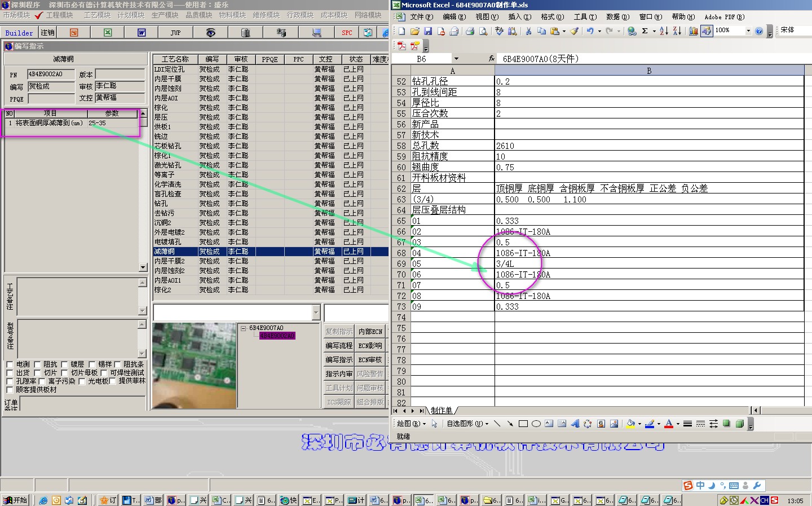Collapse the 6B4E9007A0 tree node
Image resolution: width=812 pixels, height=506 pixels.
pos(244,328)
